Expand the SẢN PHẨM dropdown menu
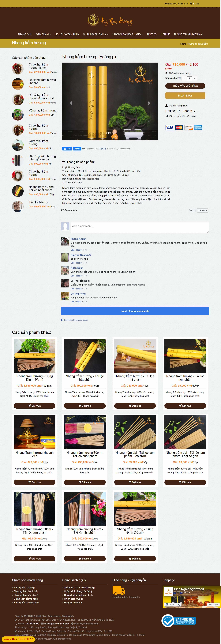The height and width of the screenshot is (644, 221). click(43, 34)
